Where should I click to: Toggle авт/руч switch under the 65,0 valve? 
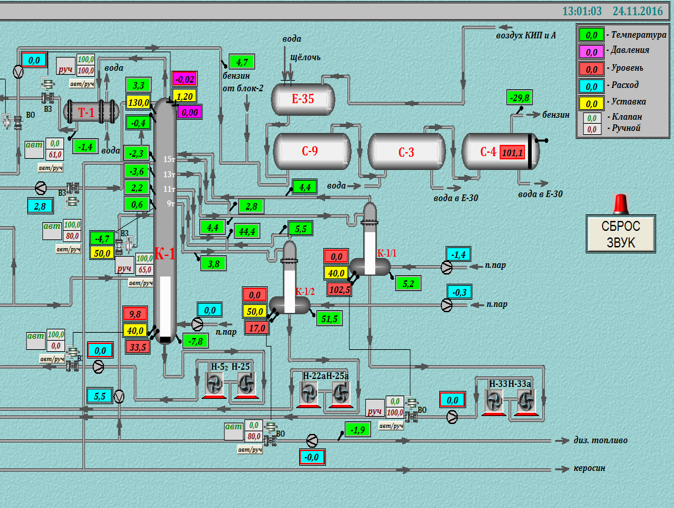click(x=141, y=283)
